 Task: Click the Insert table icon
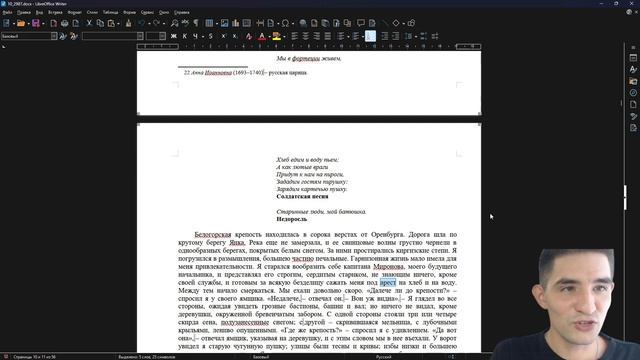click(209, 23)
